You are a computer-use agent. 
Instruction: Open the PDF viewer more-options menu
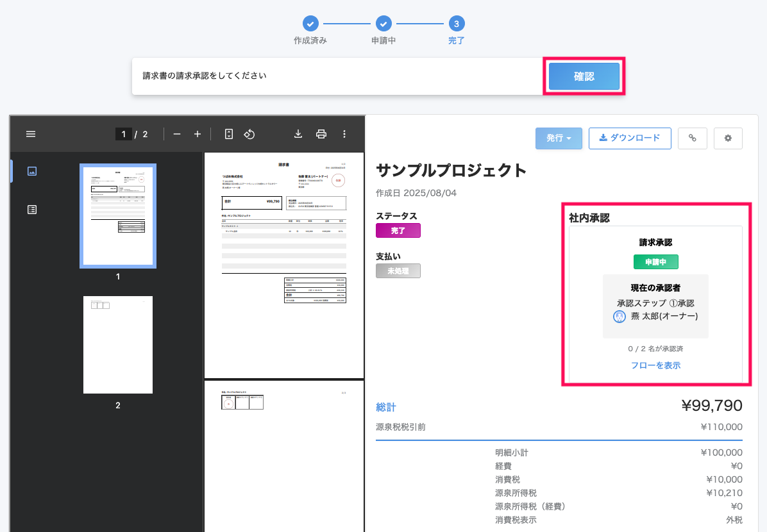(344, 134)
